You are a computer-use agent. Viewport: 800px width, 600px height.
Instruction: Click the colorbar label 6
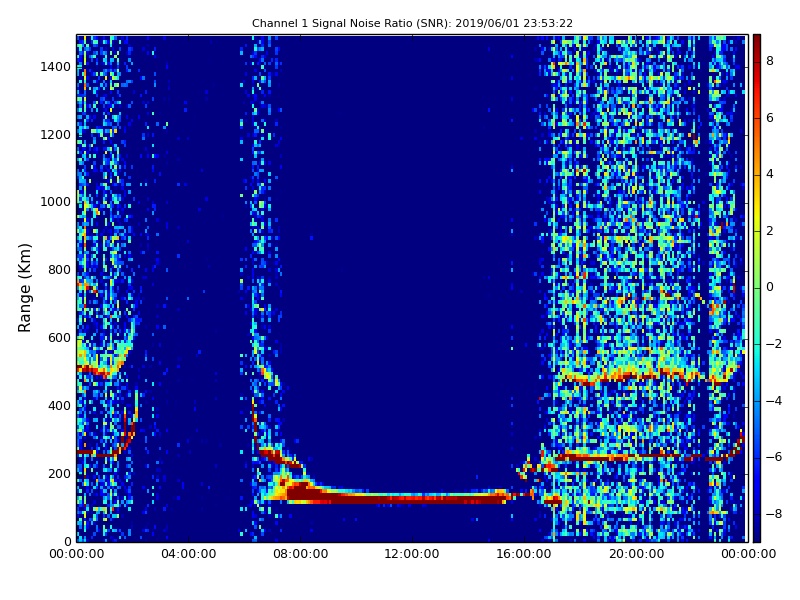click(770, 118)
